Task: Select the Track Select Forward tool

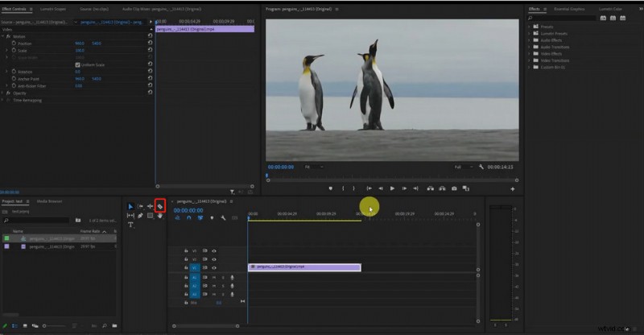Action: [x=140, y=206]
